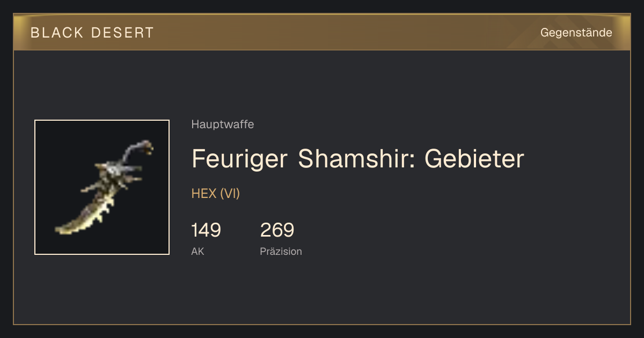Viewport: 644px width, 338px height.
Task: Click the HEX (VI) enhancement level text
Action: [216, 194]
